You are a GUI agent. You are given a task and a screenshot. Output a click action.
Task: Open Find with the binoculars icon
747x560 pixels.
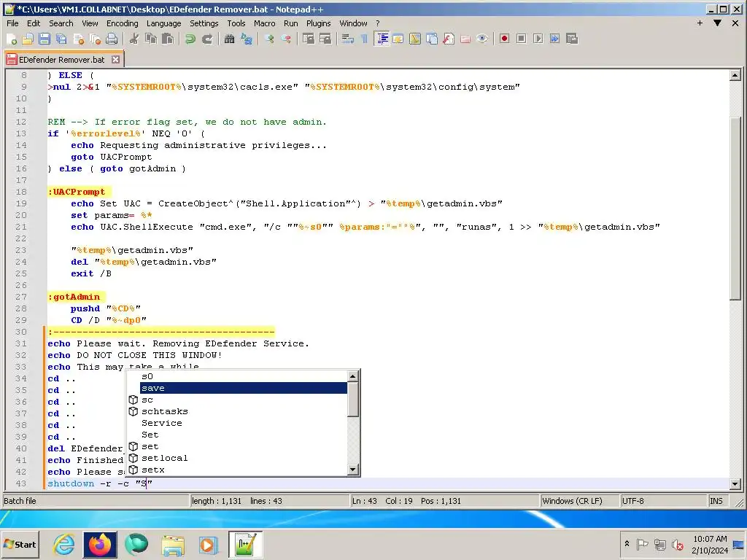tap(229, 39)
